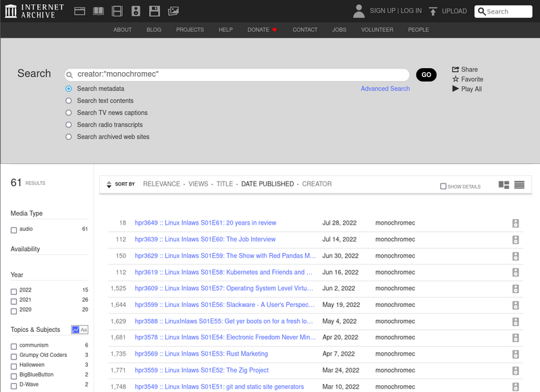Open the Jobs menu item
Image resolution: width=540 pixels, height=392 pixels.
click(340, 30)
